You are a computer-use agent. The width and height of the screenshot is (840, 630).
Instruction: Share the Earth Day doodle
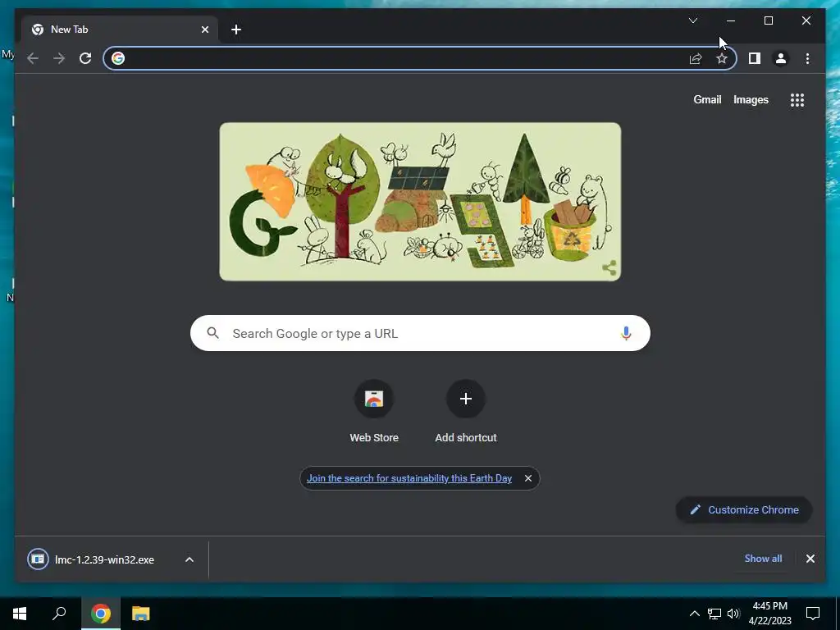tap(609, 268)
